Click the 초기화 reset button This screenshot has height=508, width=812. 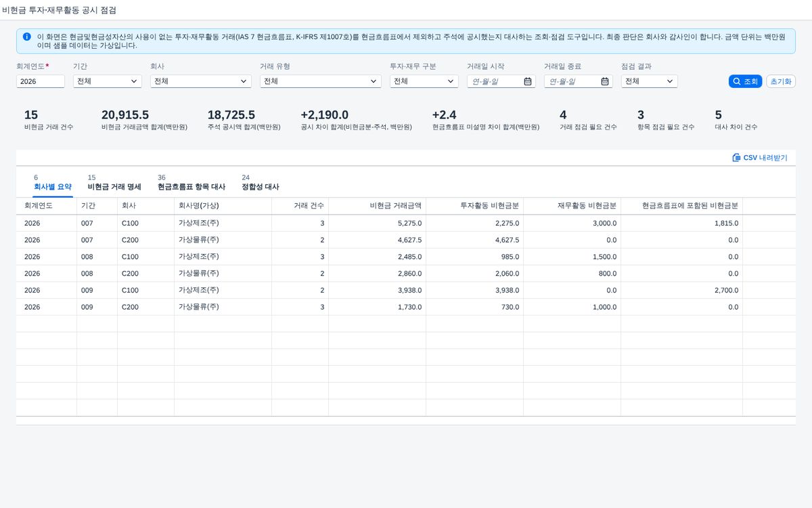pos(781,81)
